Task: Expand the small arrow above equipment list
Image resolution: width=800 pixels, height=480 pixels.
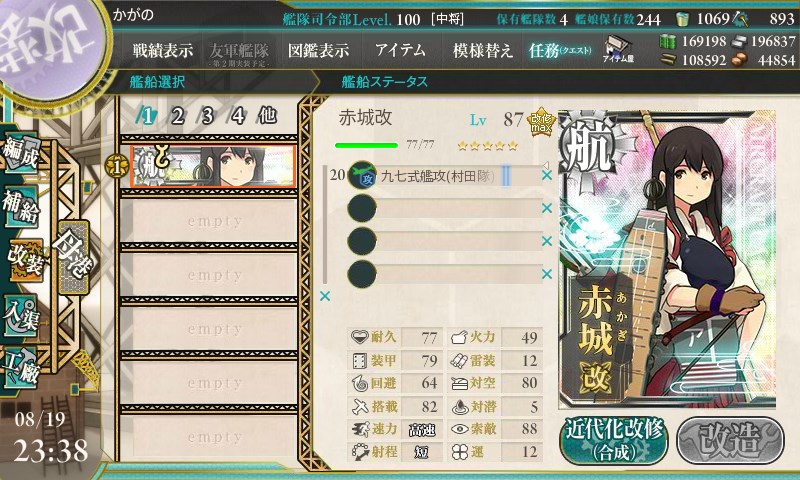Action: pyautogui.click(x=545, y=165)
